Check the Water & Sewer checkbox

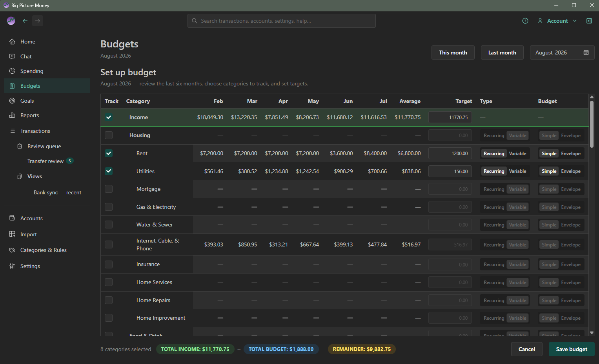(x=109, y=225)
